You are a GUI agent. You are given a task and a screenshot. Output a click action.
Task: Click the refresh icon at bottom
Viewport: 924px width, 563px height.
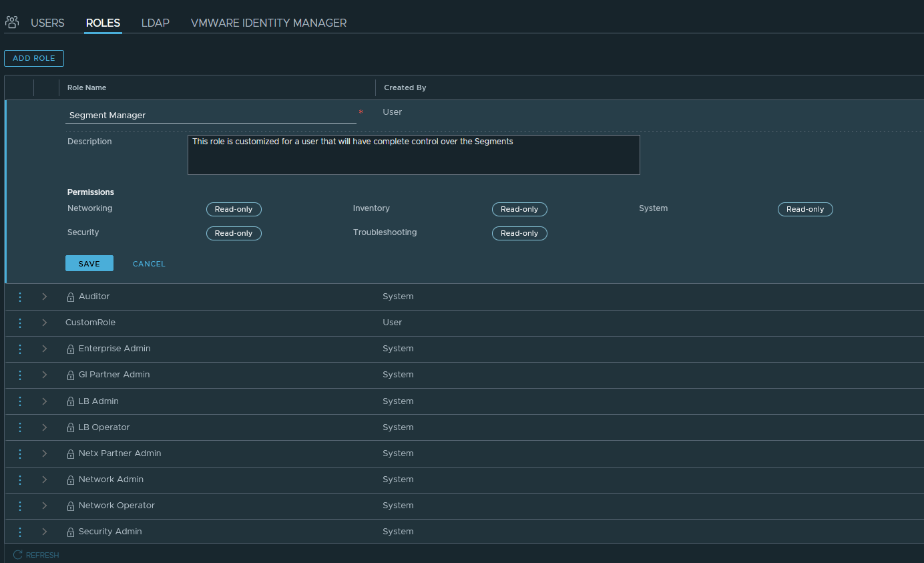18,555
